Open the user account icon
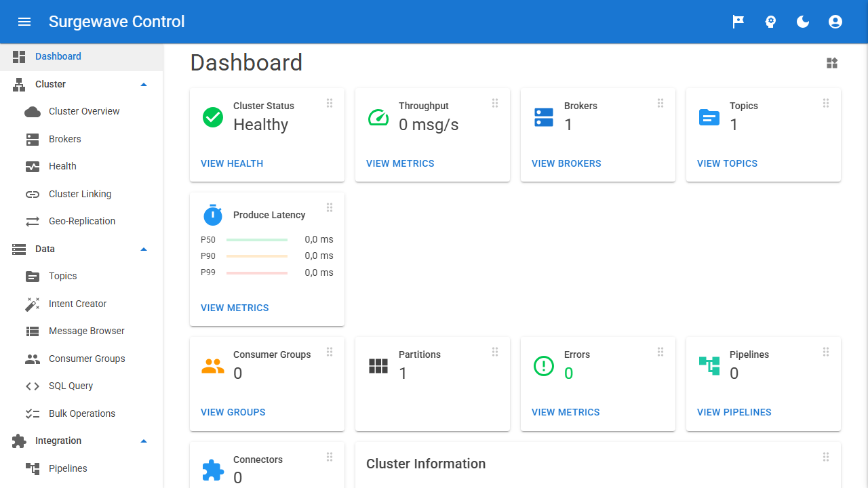Image resolution: width=868 pixels, height=488 pixels. tap(835, 22)
